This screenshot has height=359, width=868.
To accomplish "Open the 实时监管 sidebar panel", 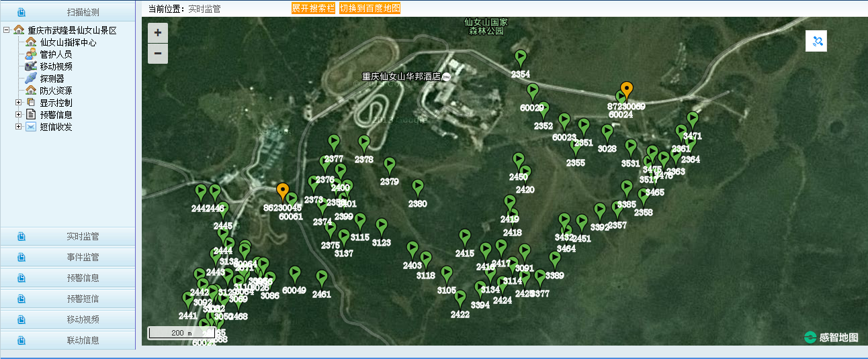I will pyautogui.click(x=68, y=237).
